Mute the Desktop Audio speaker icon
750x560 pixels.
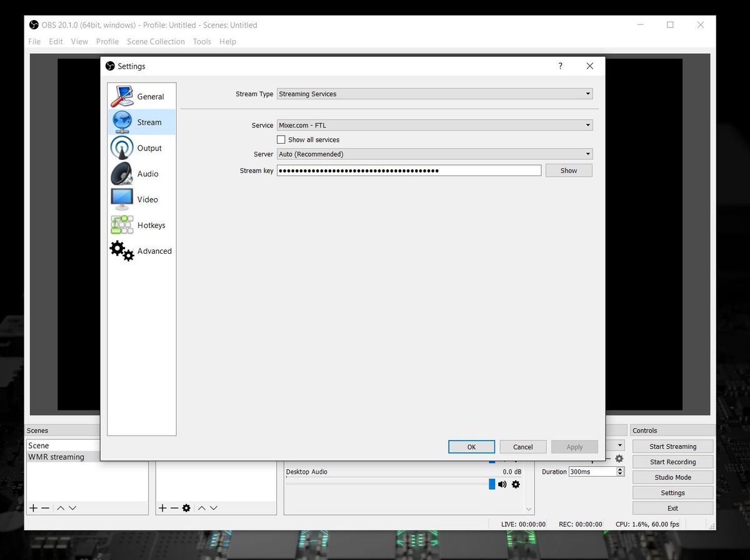pyautogui.click(x=502, y=484)
